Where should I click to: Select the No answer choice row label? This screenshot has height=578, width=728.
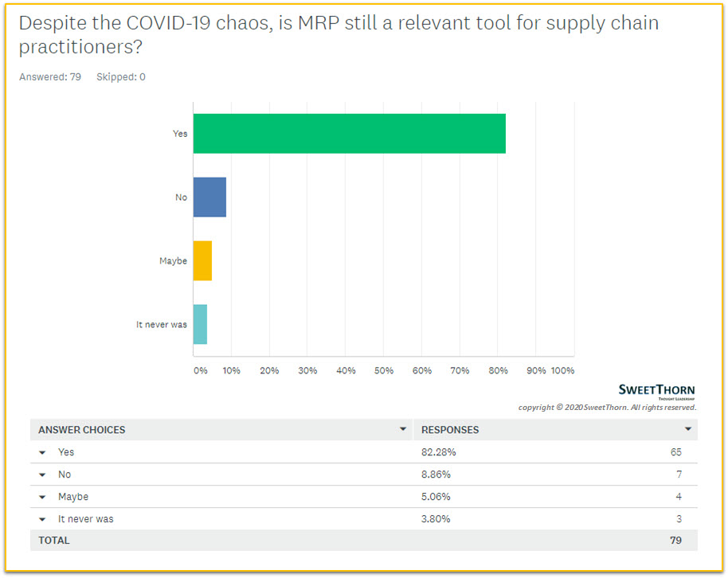(65, 475)
